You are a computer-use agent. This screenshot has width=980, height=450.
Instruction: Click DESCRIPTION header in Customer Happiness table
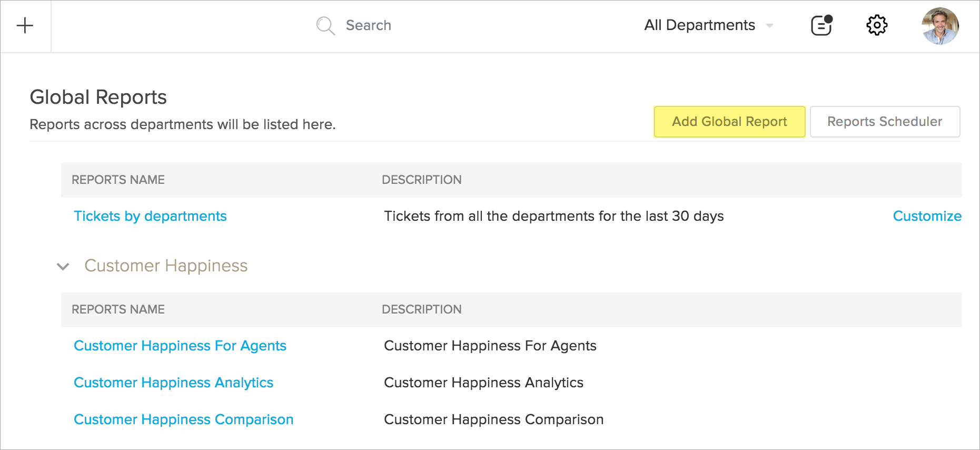click(x=421, y=309)
